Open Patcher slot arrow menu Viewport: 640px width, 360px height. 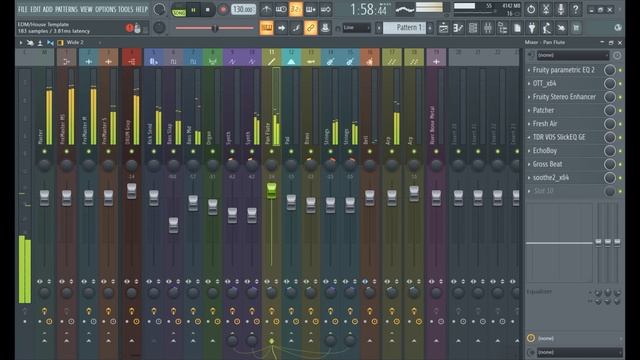(529, 111)
